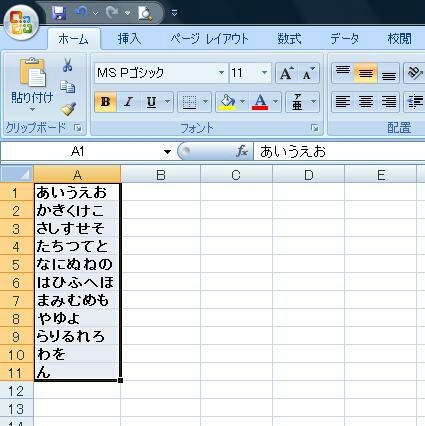The width and height of the screenshot is (425, 426).
Task: Open the phonetic guide dropdown arrow
Action: [313, 102]
